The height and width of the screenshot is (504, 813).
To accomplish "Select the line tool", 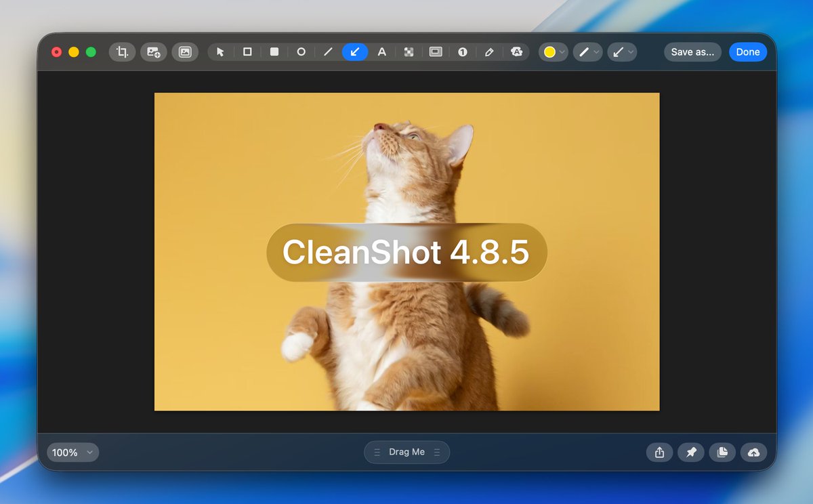I will pos(328,52).
